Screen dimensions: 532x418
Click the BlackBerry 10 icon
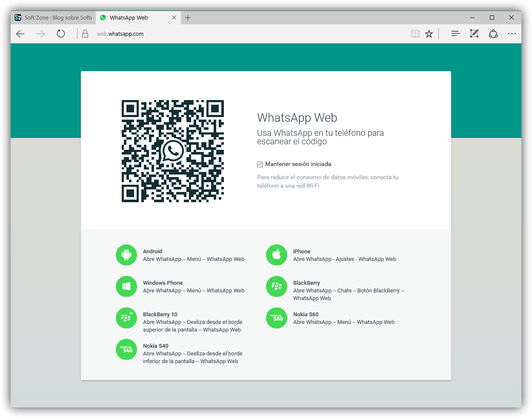pos(126,318)
